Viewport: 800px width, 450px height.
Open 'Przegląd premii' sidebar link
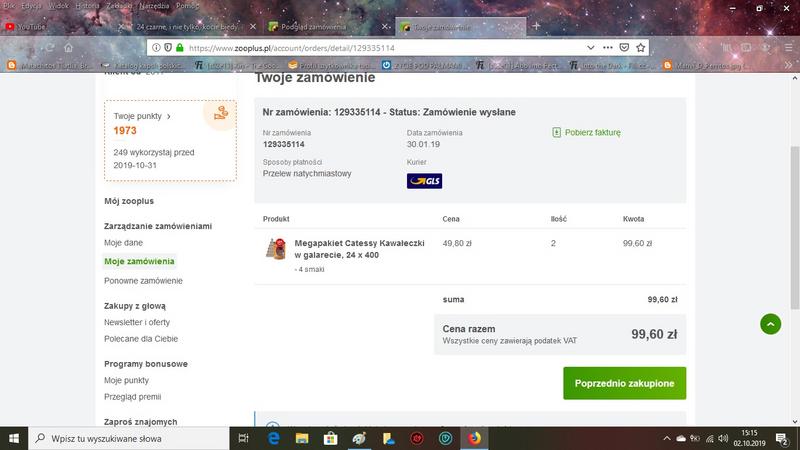tap(133, 396)
